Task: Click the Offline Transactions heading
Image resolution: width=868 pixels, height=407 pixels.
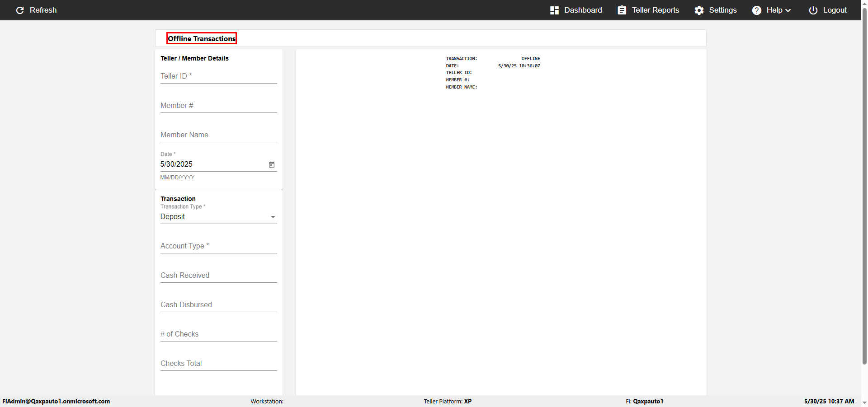Action: pos(202,38)
